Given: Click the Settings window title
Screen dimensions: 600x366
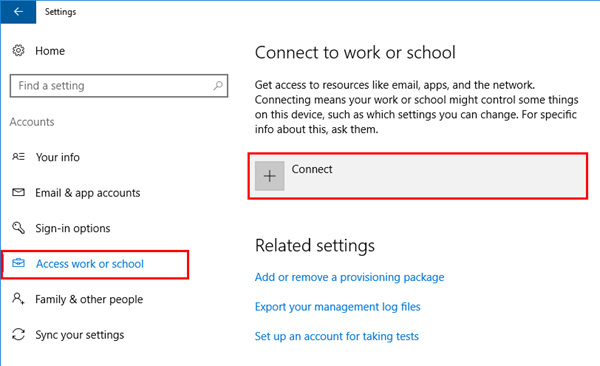Looking at the screenshot, I should (x=60, y=12).
